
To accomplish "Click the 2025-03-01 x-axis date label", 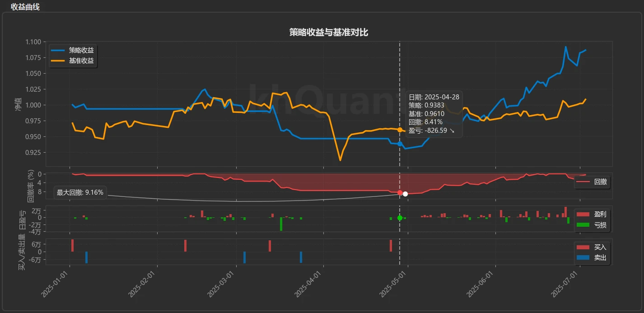I will 222,284.
